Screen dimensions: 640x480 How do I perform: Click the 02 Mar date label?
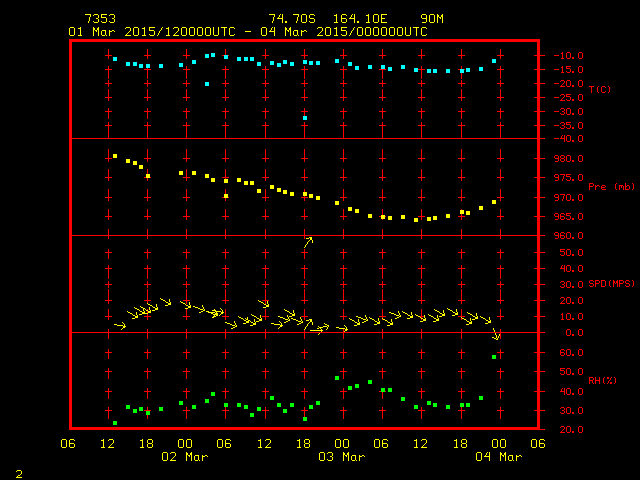[x=185, y=457]
